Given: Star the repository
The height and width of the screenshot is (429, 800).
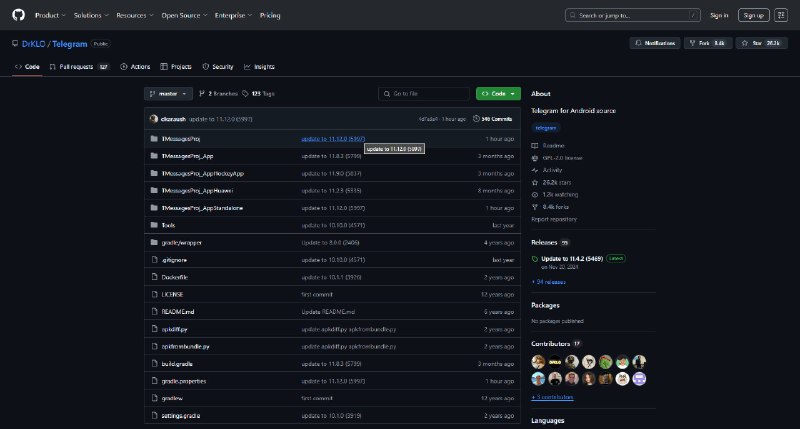Looking at the screenshot, I should (761, 43).
